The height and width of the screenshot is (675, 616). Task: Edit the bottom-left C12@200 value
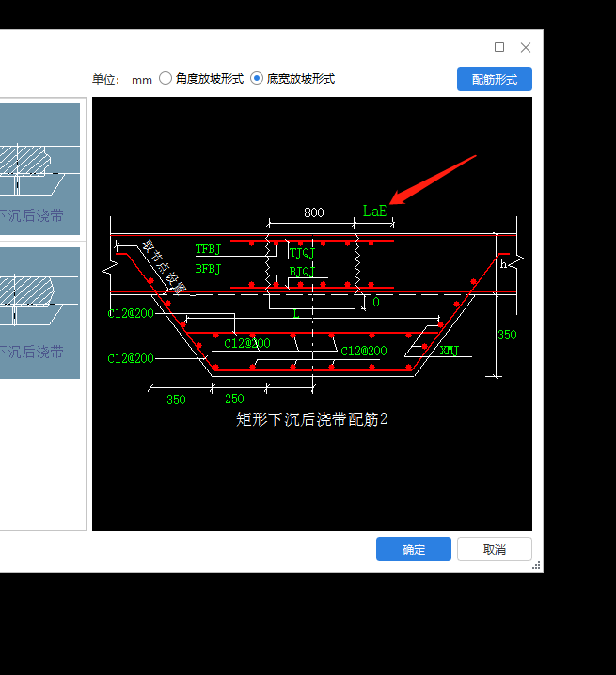point(131,358)
